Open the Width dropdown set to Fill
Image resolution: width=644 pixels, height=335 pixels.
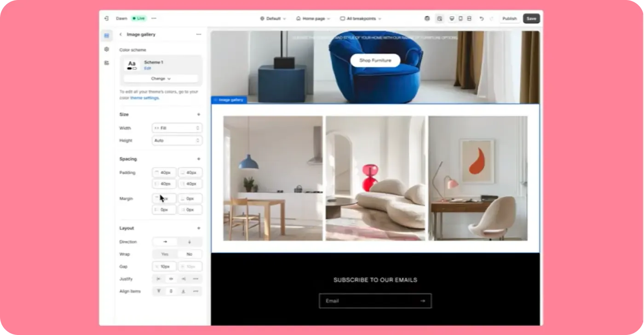177,128
